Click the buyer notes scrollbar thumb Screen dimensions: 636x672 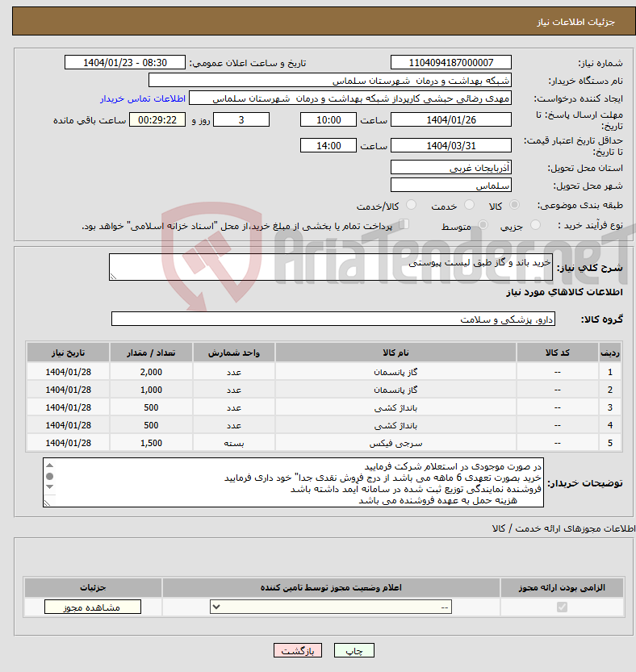click(50, 476)
